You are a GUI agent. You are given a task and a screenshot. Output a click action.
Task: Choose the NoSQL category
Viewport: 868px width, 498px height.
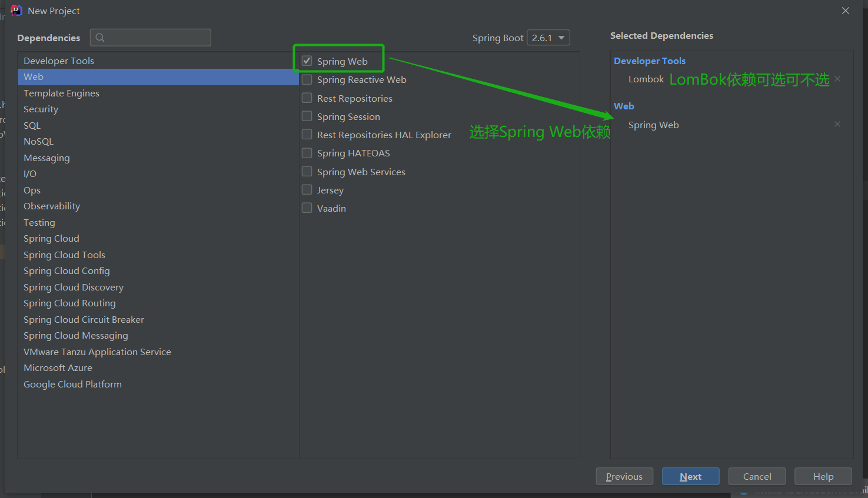(x=158, y=142)
